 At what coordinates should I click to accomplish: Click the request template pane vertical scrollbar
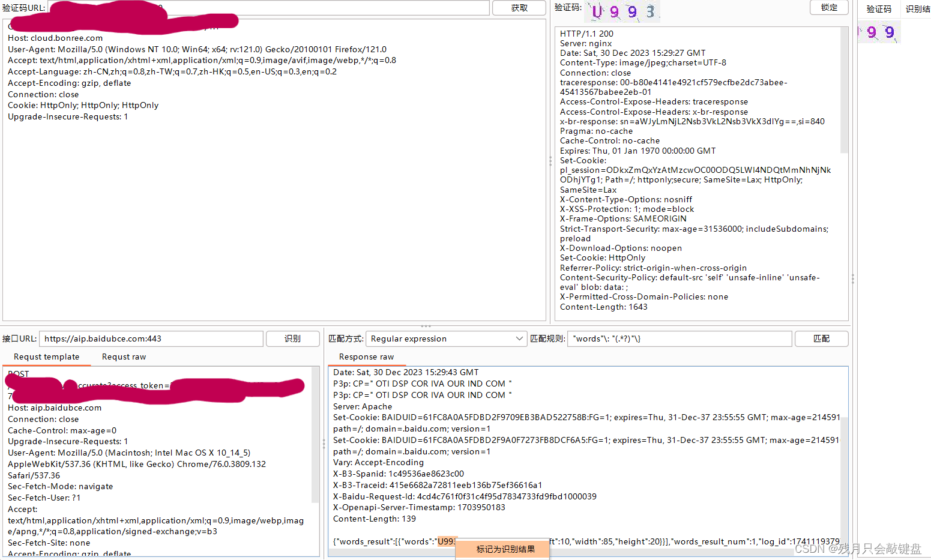click(316, 435)
